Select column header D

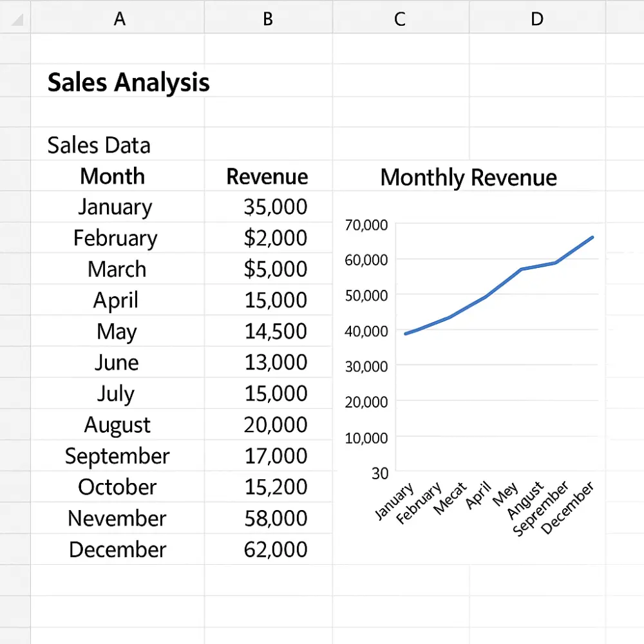tap(536, 19)
